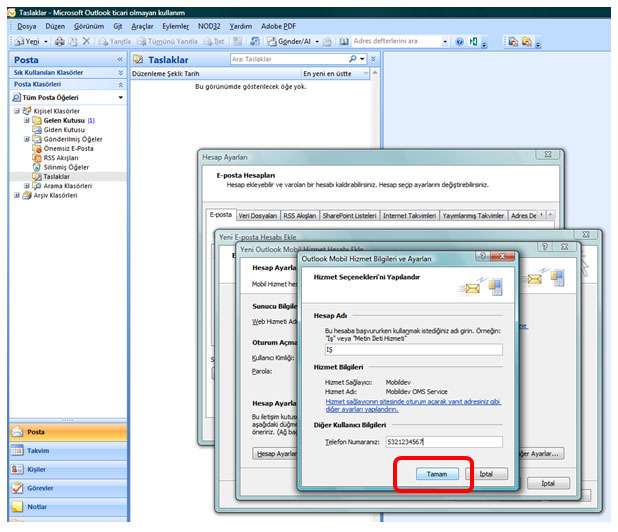Select the RSS Akışları tab in Hesap Ayarları
Viewport: 618px width, 532px height.
[300, 216]
